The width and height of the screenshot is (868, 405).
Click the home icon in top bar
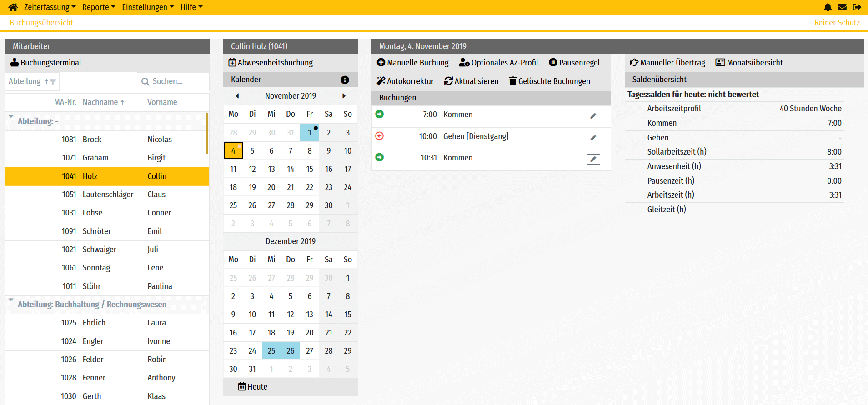(x=13, y=7)
